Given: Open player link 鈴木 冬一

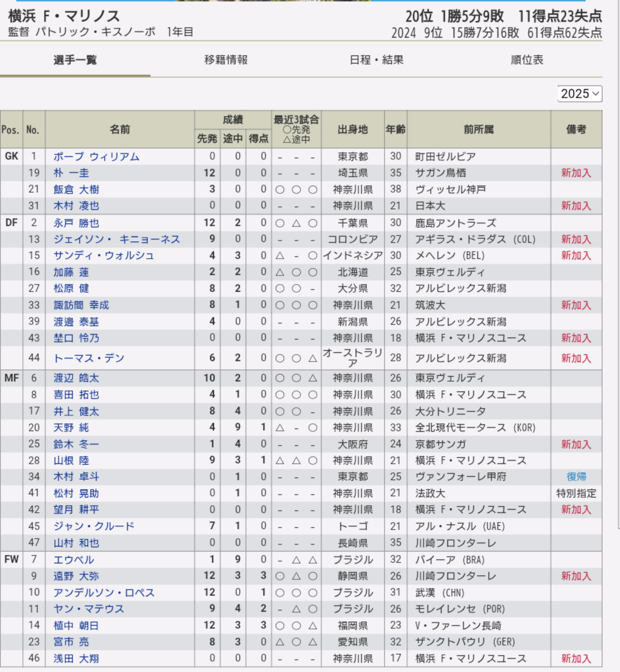Looking at the screenshot, I should 76,444.
